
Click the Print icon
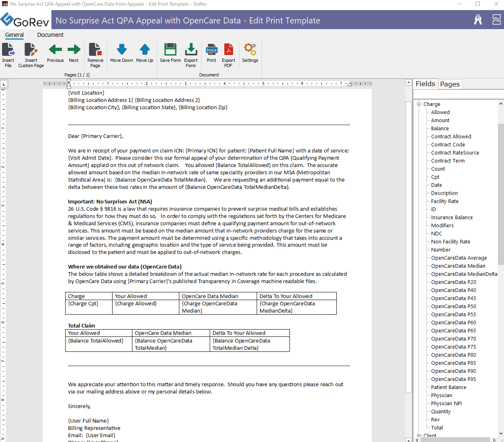coord(211,50)
